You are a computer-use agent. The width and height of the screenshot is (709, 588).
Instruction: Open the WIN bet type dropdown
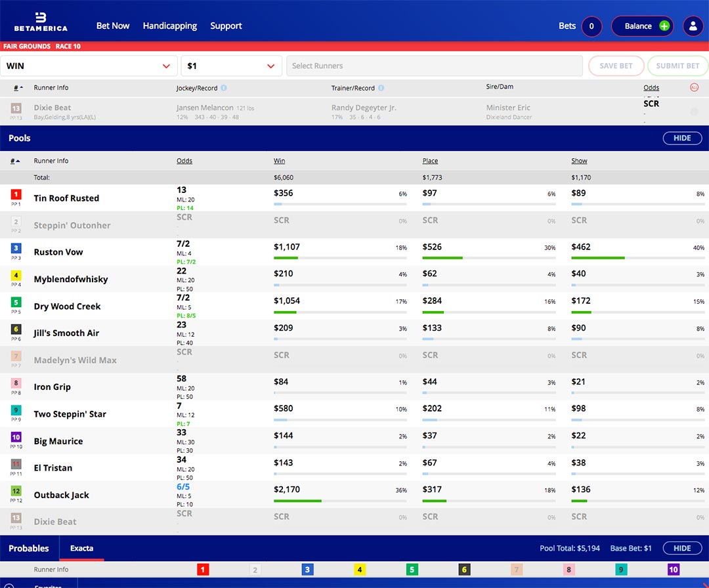[89, 66]
